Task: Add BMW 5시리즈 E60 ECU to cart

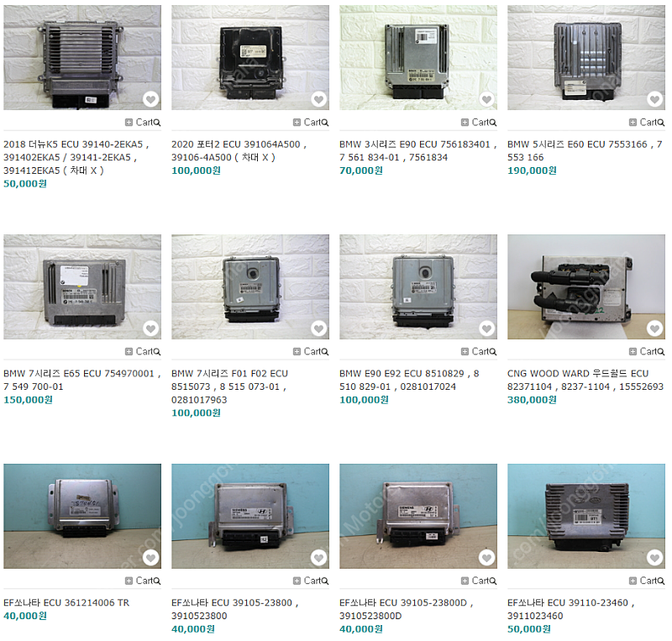Action: 643,123
